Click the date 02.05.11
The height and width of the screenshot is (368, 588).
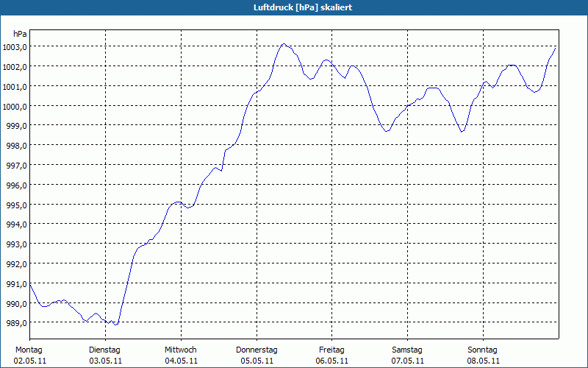(x=29, y=361)
